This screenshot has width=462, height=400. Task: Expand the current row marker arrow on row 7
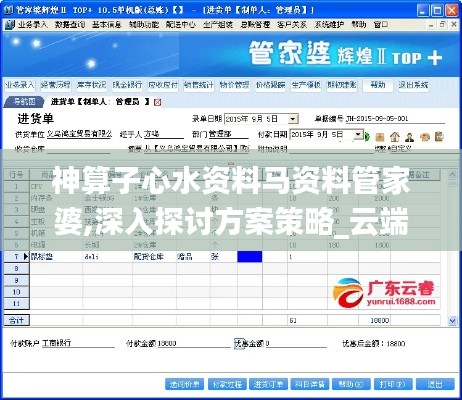pos(26,257)
